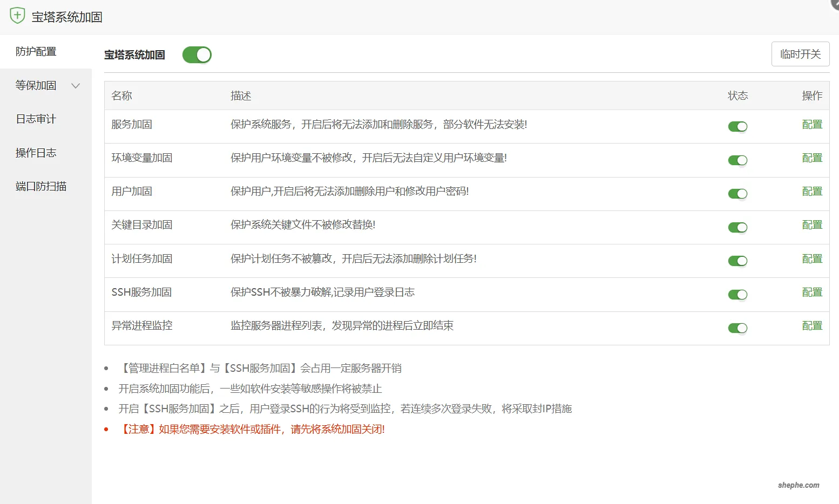Click 配置 link for SSH服务加固
Viewport: 839px width, 504px height.
(x=811, y=292)
